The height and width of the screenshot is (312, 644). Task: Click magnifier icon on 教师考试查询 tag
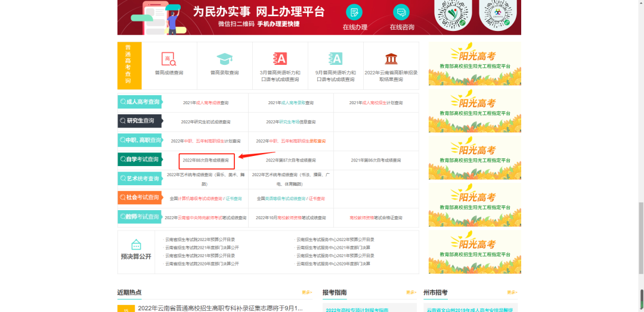coord(123,217)
